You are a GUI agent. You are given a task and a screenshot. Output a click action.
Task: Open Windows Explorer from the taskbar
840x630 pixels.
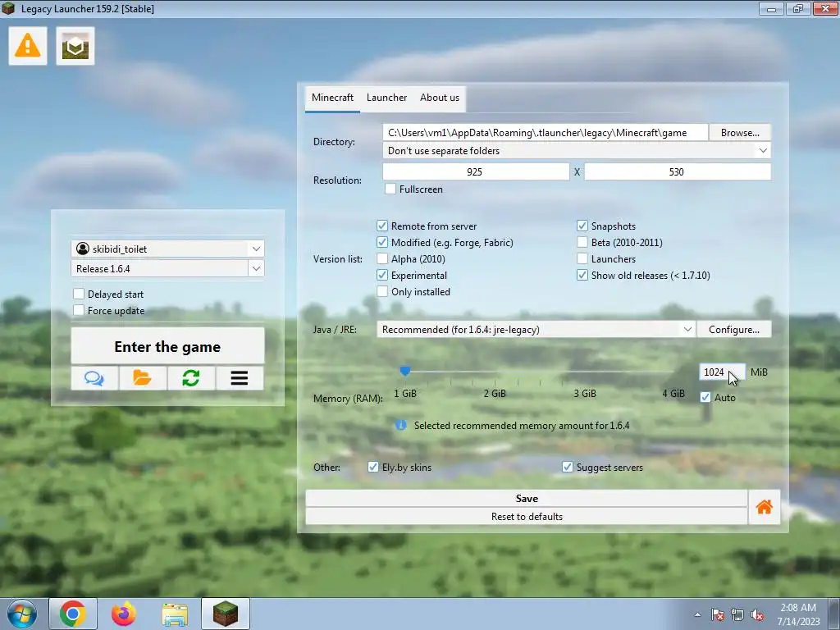click(x=175, y=614)
